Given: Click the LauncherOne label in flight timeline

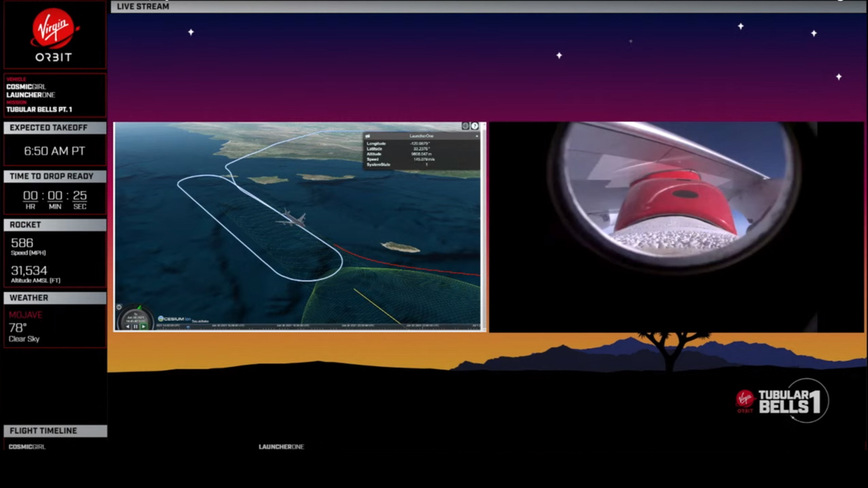Looking at the screenshot, I should pos(281,447).
